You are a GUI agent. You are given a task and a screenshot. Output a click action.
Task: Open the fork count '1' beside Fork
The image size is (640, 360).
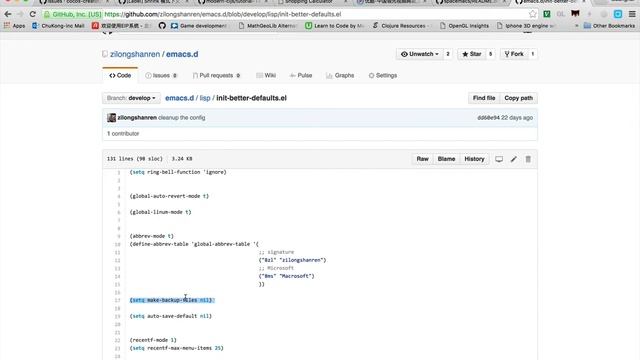click(532, 54)
